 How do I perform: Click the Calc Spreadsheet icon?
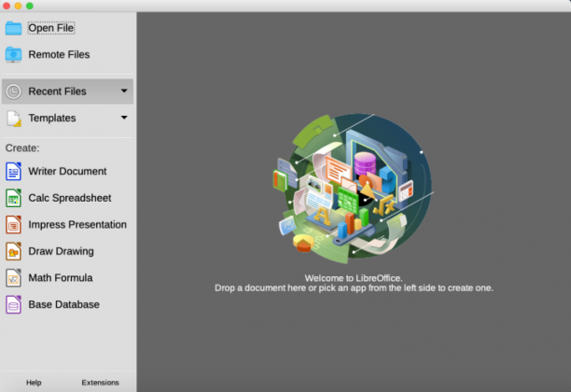click(x=13, y=198)
